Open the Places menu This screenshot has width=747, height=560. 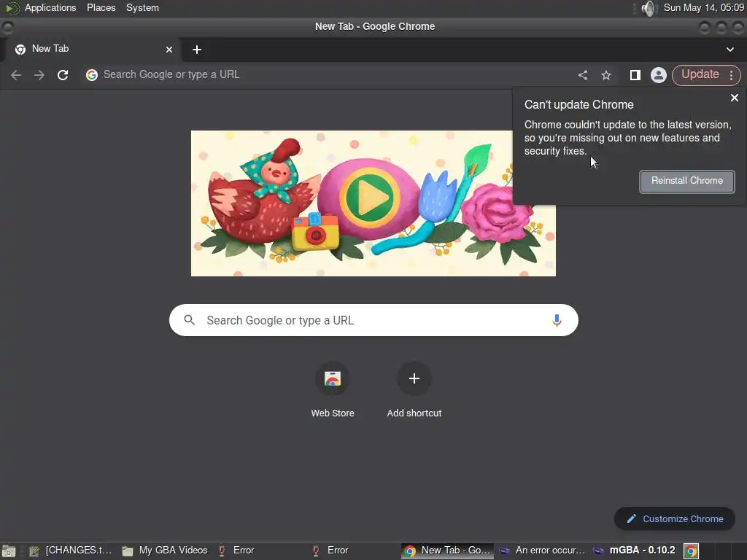click(x=101, y=7)
